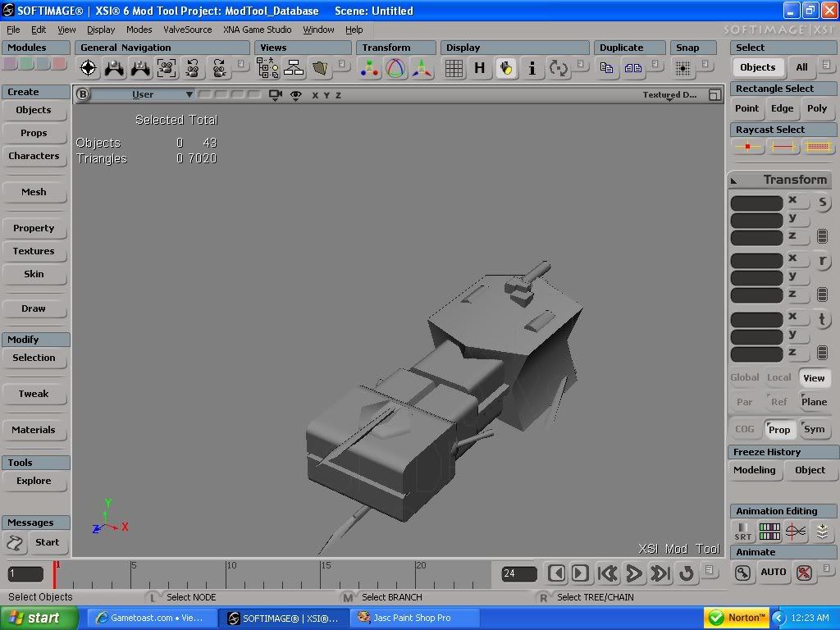Open the Materials menu button
Screen dimensions: 840x630
pos(34,430)
